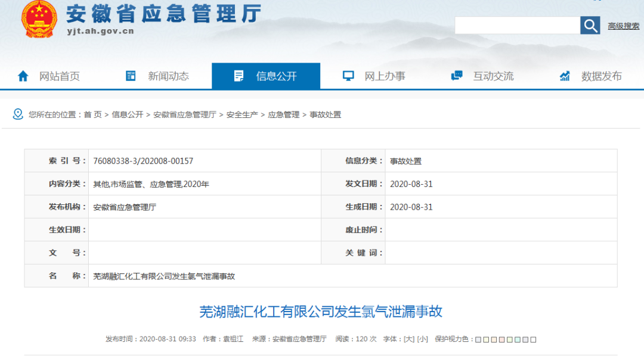Image resolution: width=644 pixels, height=361 pixels.
Task: Click the news icon beside 新闻动态
Action: pyautogui.click(x=131, y=76)
